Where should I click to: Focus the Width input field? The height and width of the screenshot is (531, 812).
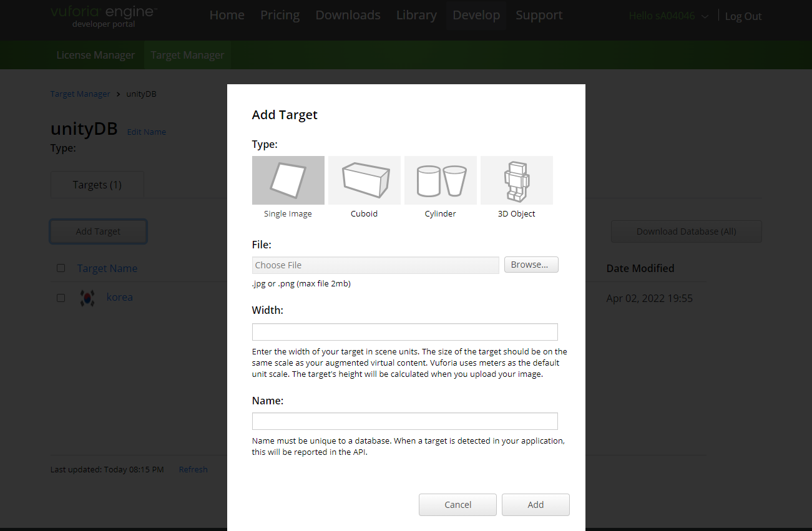tap(405, 332)
